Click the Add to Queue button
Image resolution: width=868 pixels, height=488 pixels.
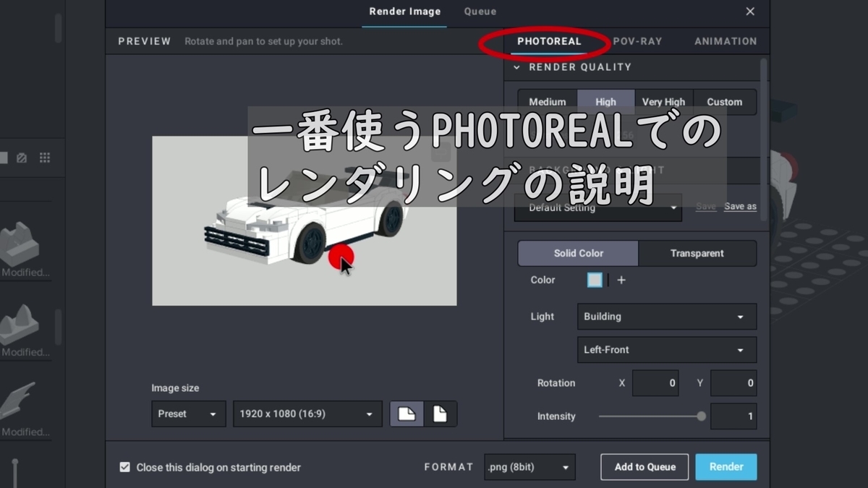[645, 467]
